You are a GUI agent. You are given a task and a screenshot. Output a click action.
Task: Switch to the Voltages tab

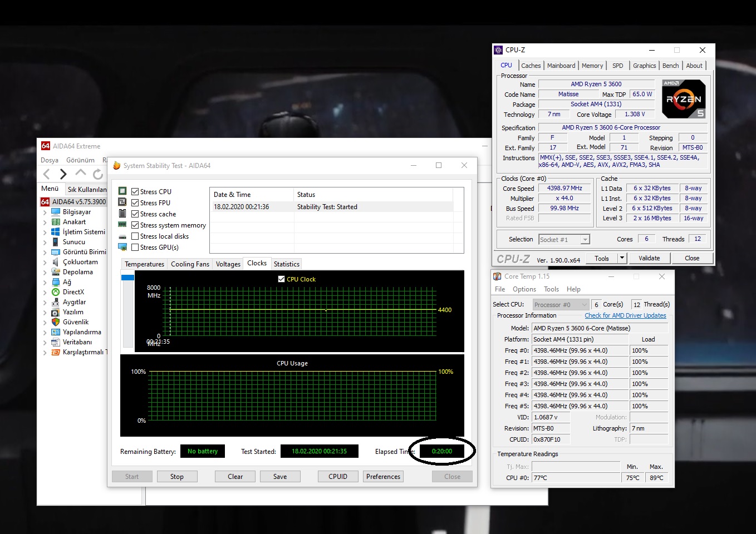228,264
